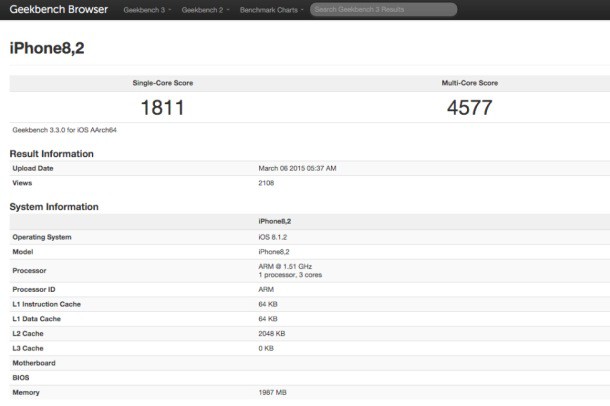Viewport: 610px width, 406px height.
Task: Select the BIOS label
Action: (x=21, y=378)
